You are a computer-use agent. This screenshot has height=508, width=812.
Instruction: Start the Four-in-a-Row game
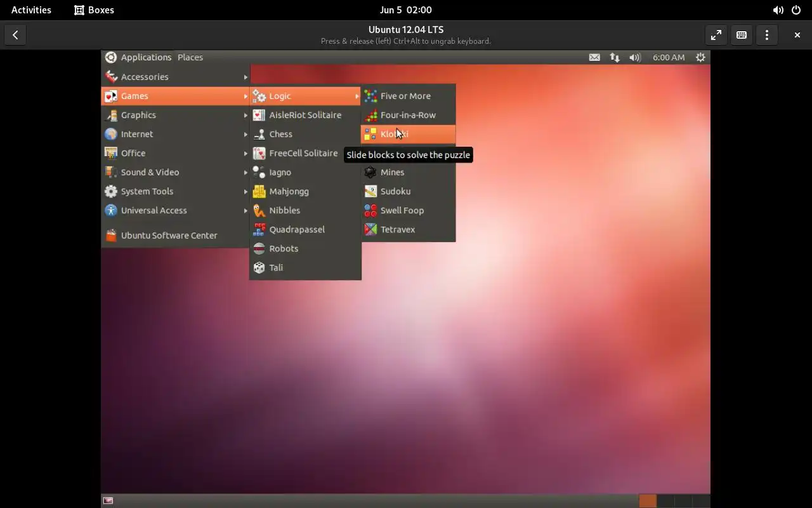coord(408,115)
